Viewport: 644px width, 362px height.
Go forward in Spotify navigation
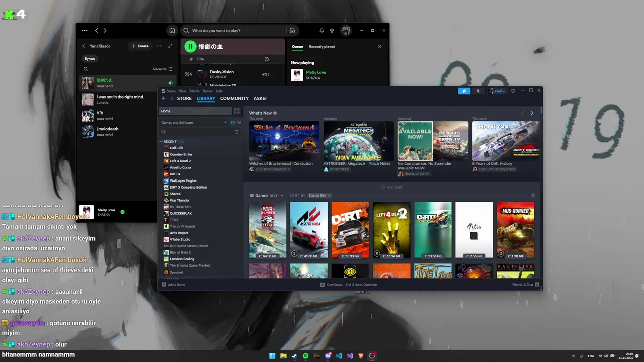[105, 31]
